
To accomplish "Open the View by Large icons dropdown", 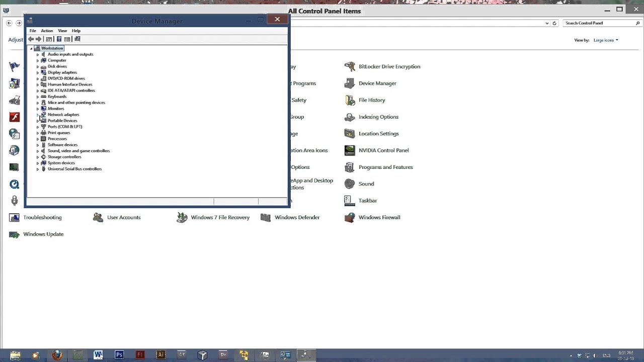I will tap(606, 40).
